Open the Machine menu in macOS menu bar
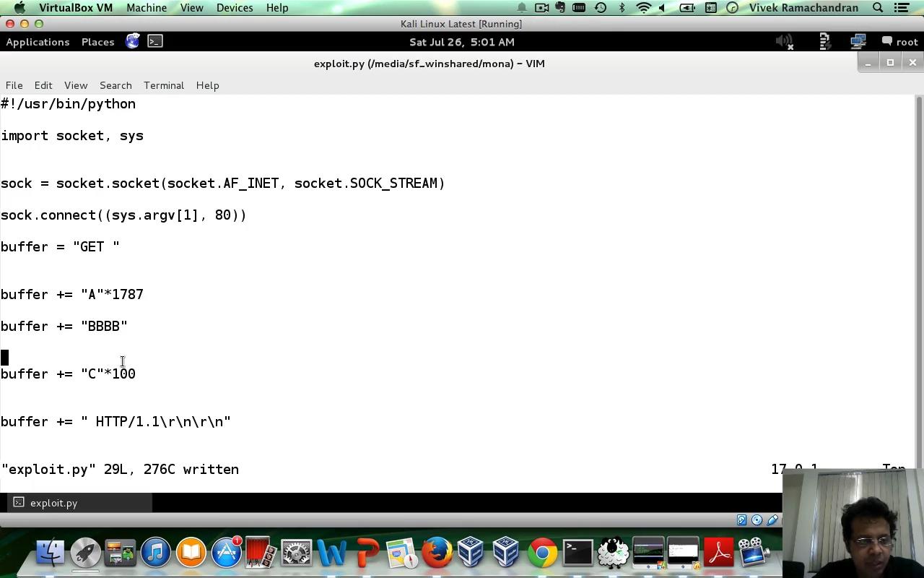Screen dimensions: 924x578 pyautogui.click(x=147, y=8)
